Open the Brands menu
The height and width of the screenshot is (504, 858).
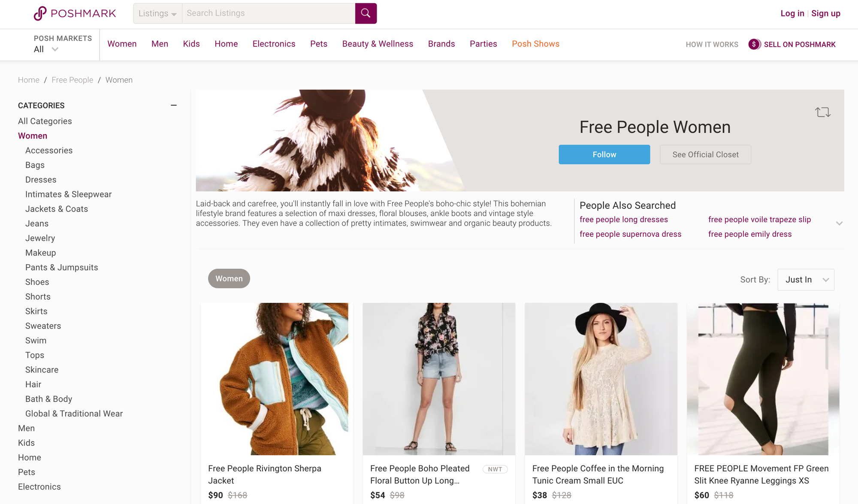coord(441,44)
